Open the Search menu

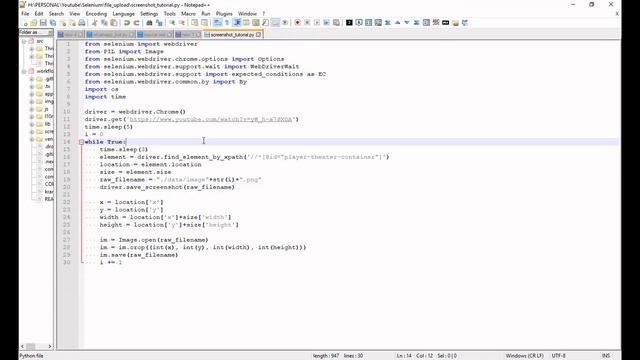(x=56, y=13)
